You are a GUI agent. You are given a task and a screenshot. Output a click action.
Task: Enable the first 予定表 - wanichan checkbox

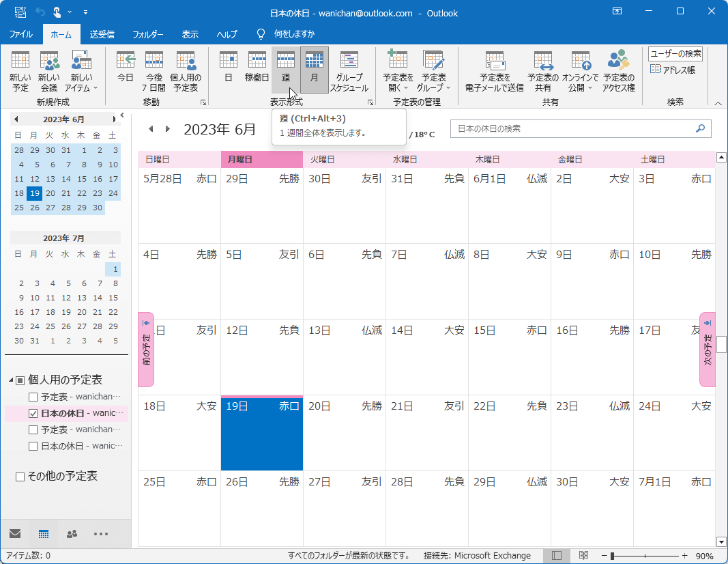pos(33,397)
